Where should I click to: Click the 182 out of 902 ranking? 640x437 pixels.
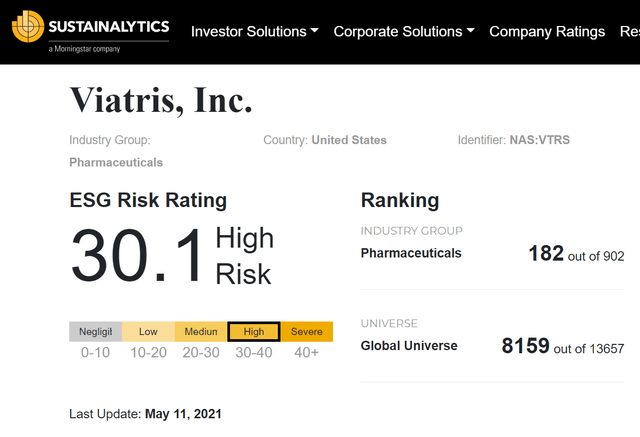pyautogui.click(x=576, y=253)
